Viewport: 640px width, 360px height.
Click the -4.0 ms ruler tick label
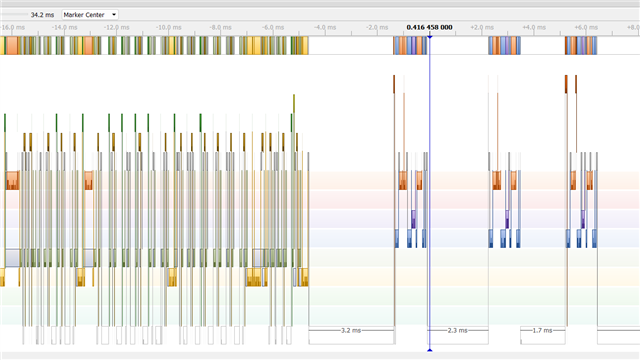325,27
